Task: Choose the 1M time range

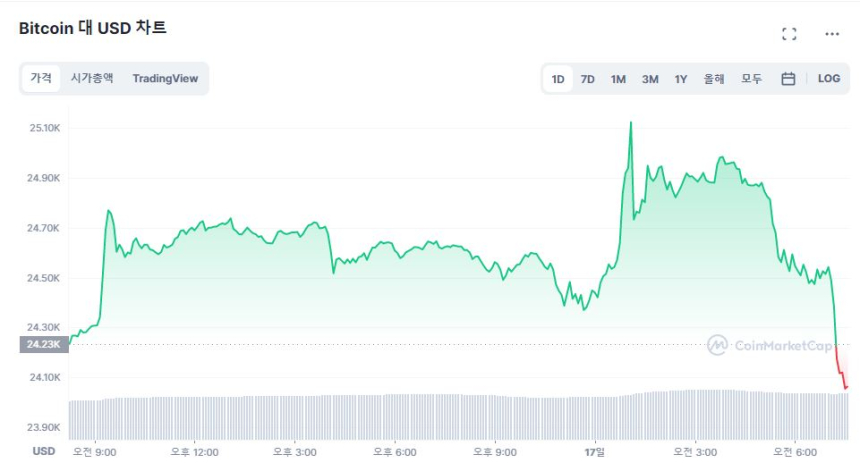Action: 618,79
